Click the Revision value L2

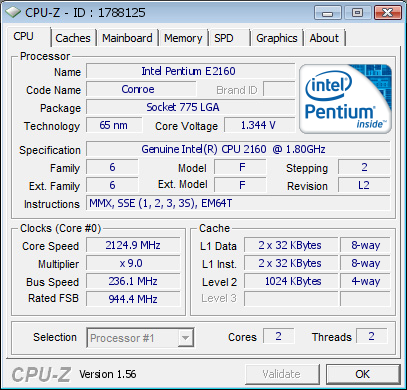click(364, 185)
